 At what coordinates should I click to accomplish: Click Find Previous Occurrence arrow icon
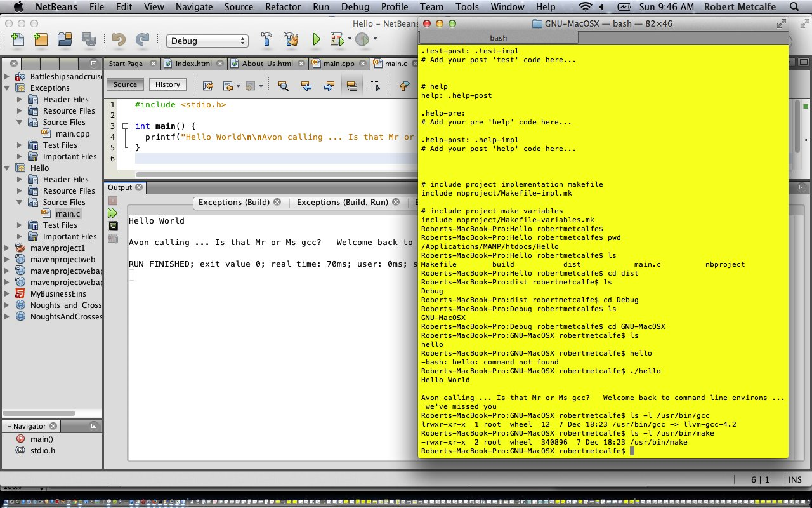coord(306,86)
